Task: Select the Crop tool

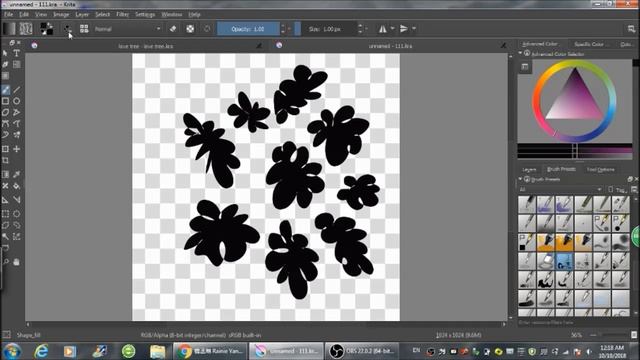Action: pos(5,160)
